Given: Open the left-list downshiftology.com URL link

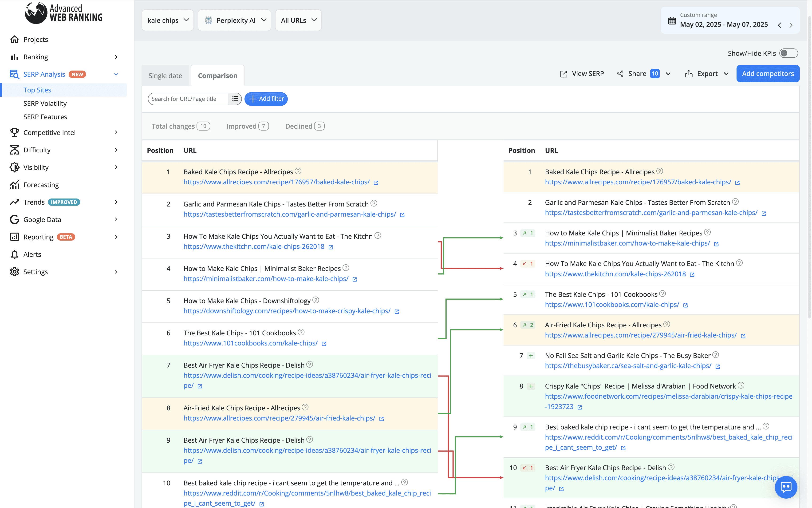Looking at the screenshot, I should point(287,311).
